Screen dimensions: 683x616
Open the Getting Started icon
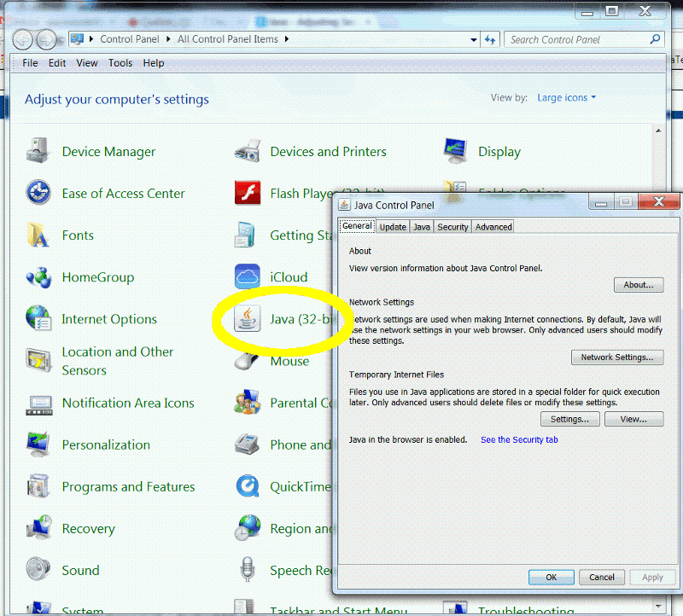(245, 235)
